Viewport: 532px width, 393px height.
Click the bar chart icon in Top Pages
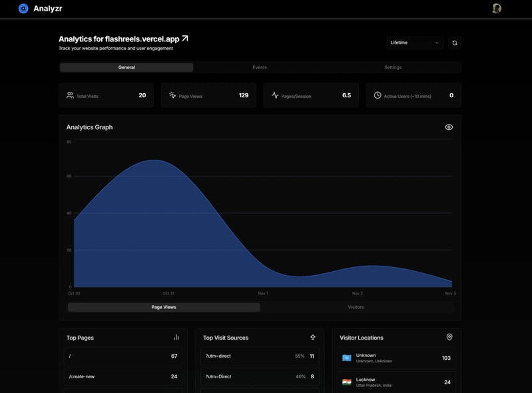[x=176, y=338]
